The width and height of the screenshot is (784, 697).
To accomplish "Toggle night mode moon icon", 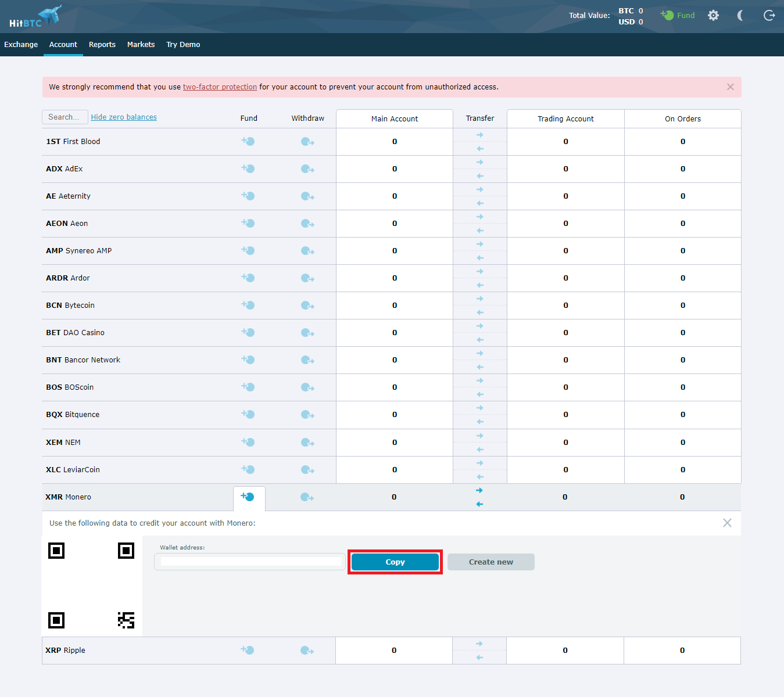I will [740, 16].
